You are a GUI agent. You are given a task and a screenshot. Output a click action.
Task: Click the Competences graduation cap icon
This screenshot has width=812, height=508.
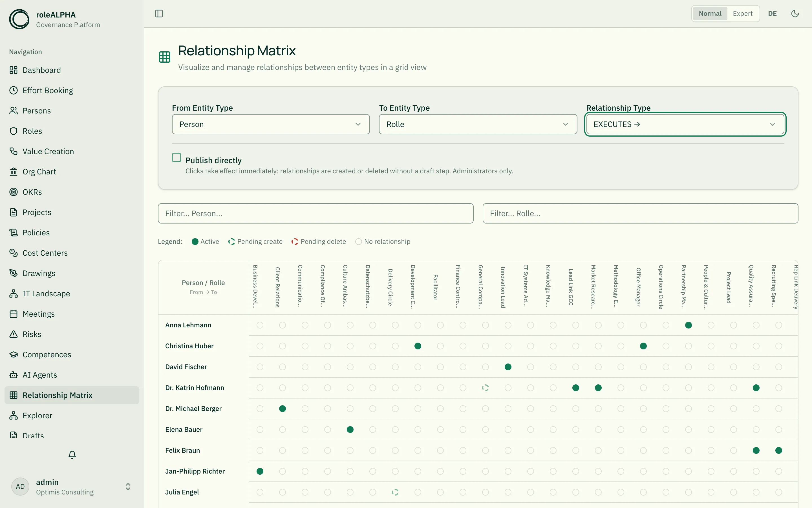point(14,354)
